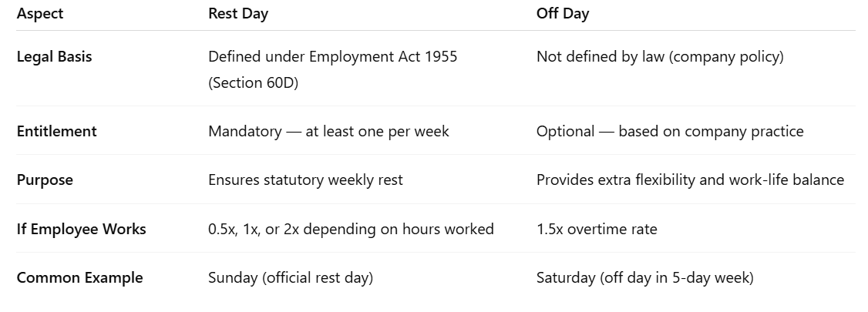Click 'Saturday (off day in 5-day week)'
Screen dimensions: 868x312
pyautogui.click(x=644, y=277)
